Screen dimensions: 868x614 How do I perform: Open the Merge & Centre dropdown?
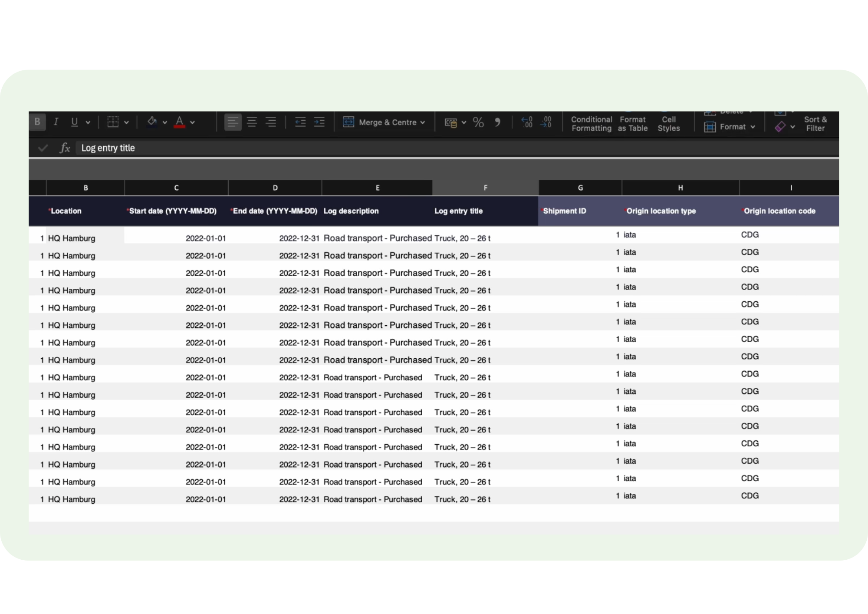coord(423,122)
